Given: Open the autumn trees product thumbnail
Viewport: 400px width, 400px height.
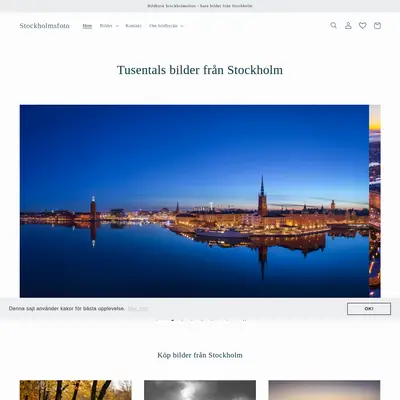Looking at the screenshot, I should click(76, 390).
